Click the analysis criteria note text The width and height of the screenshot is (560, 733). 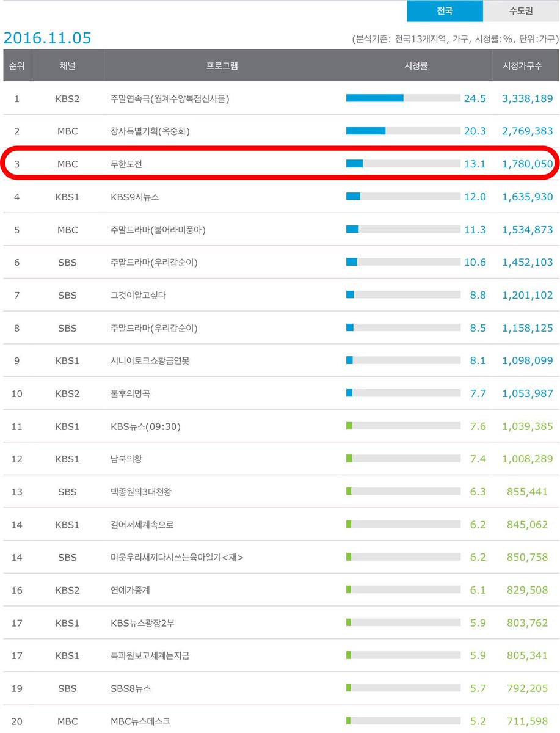pyautogui.click(x=456, y=39)
